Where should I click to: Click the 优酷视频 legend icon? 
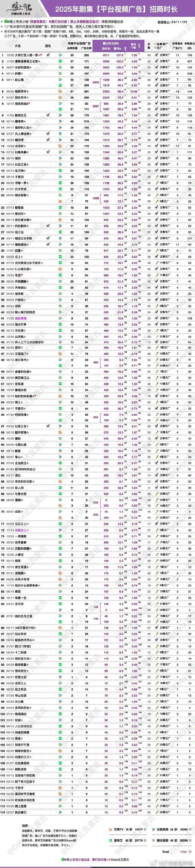[x=153, y=829]
